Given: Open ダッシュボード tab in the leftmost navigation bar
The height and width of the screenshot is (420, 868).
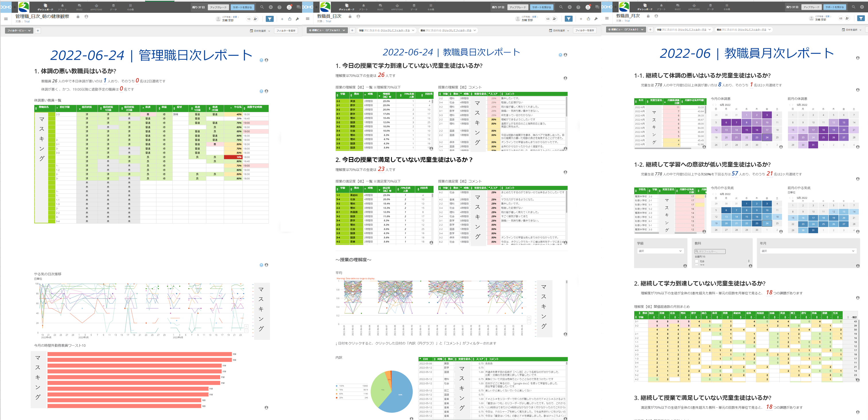Looking at the screenshot, I should pyautogui.click(x=45, y=7).
